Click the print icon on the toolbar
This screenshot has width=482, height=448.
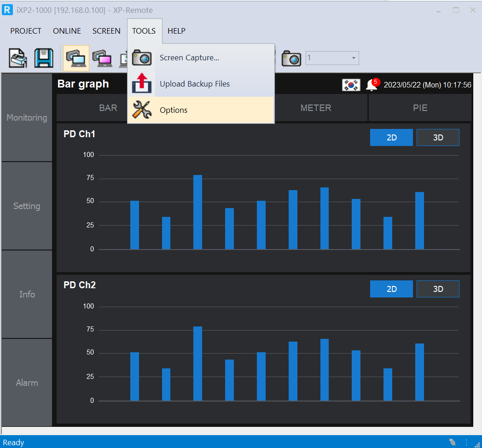pyautogui.click(x=17, y=58)
